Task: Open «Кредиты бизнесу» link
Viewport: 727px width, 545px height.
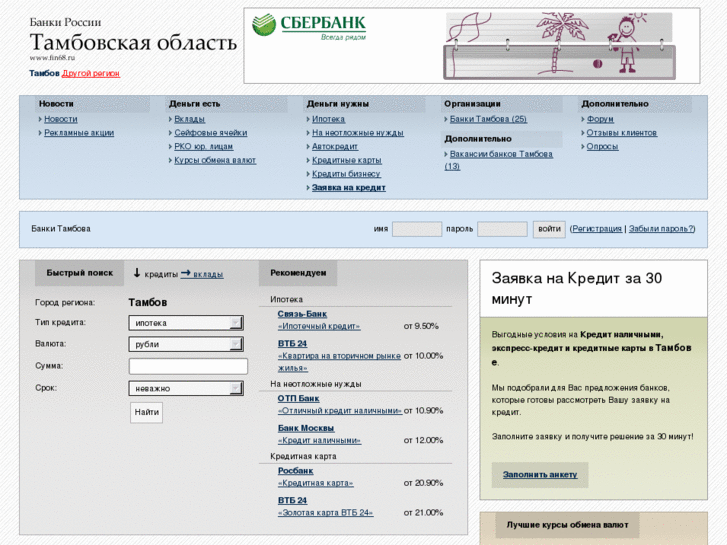Action: pyautogui.click(x=346, y=174)
